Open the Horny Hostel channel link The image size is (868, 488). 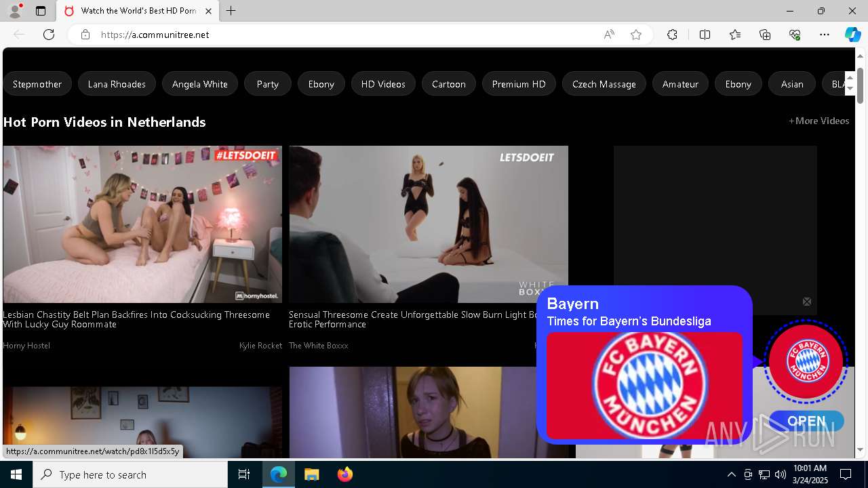[26, 346]
